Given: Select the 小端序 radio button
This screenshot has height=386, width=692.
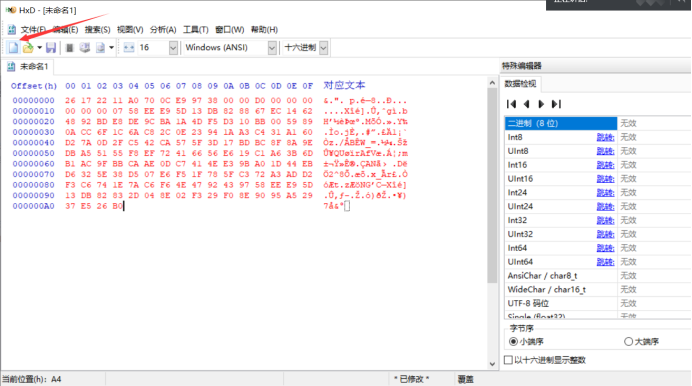Looking at the screenshot, I should tap(513, 341).
